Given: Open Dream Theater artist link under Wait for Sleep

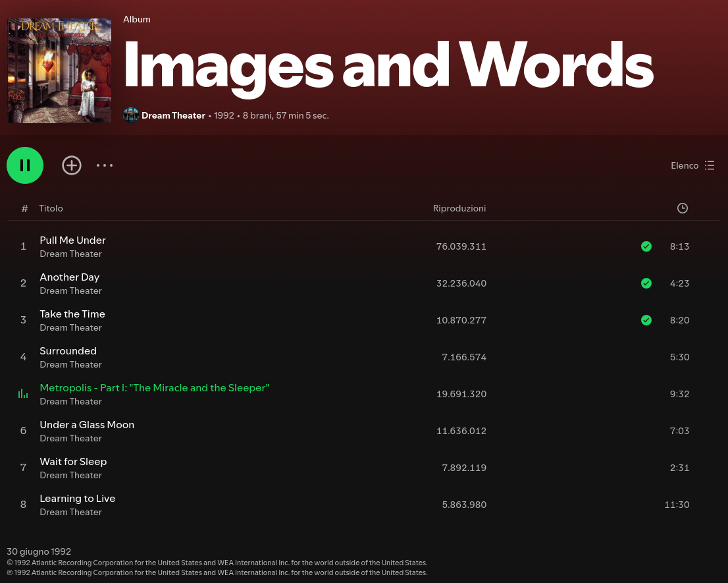Looking at the screenshot, I should coord(70,475).
